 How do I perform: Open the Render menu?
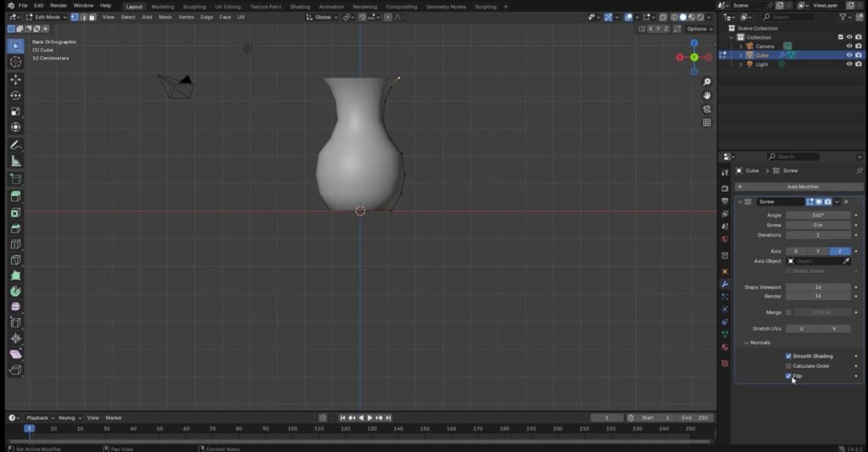coord(58,6)
